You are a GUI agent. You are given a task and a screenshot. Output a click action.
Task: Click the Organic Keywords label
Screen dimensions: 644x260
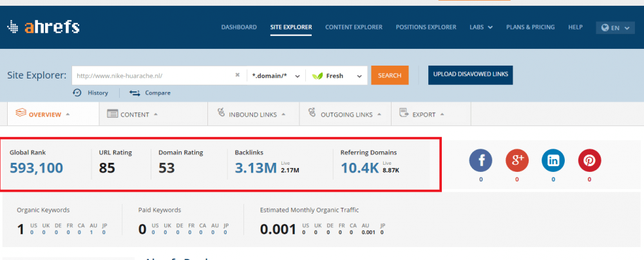pyautogui.click(x=43, y=210)
